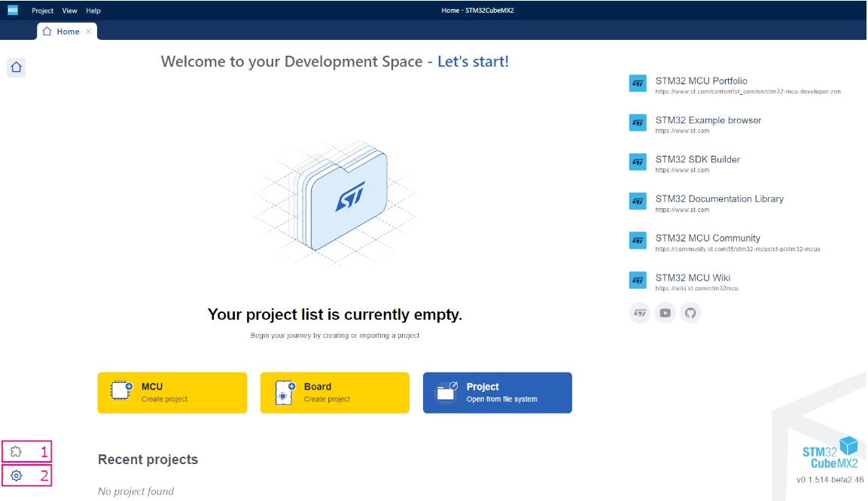The image size is (868, 501).
Task: Click the round GitHub icon
Action: click(690, 313)
